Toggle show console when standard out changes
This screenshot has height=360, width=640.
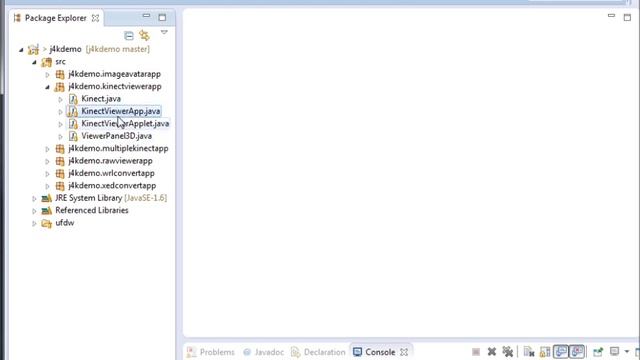pos(561,352)
